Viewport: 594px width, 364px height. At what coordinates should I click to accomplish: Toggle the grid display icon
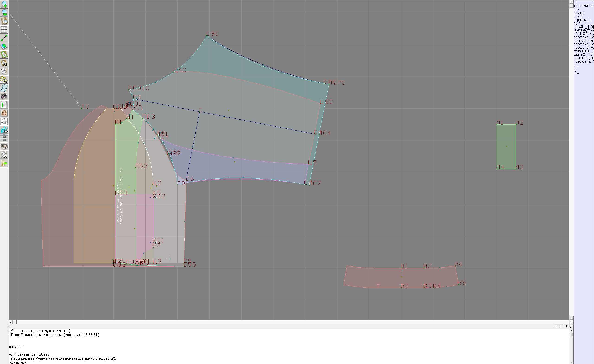(4, 29)
